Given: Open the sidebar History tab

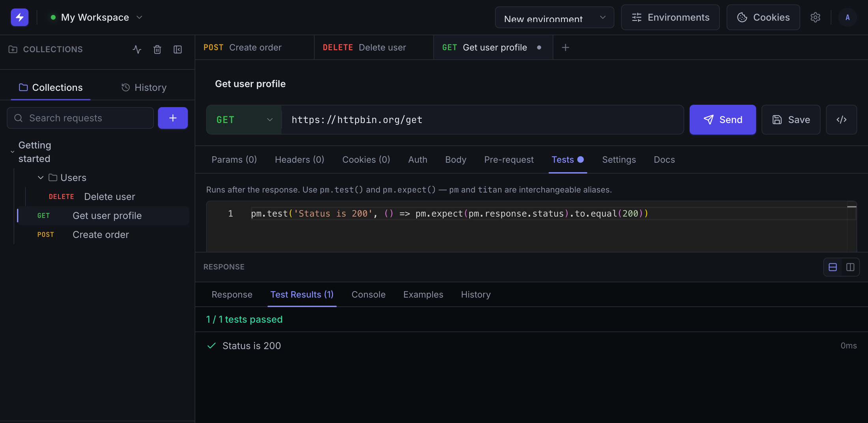Looking at the screenshot, I should click(x=144, y=87).
